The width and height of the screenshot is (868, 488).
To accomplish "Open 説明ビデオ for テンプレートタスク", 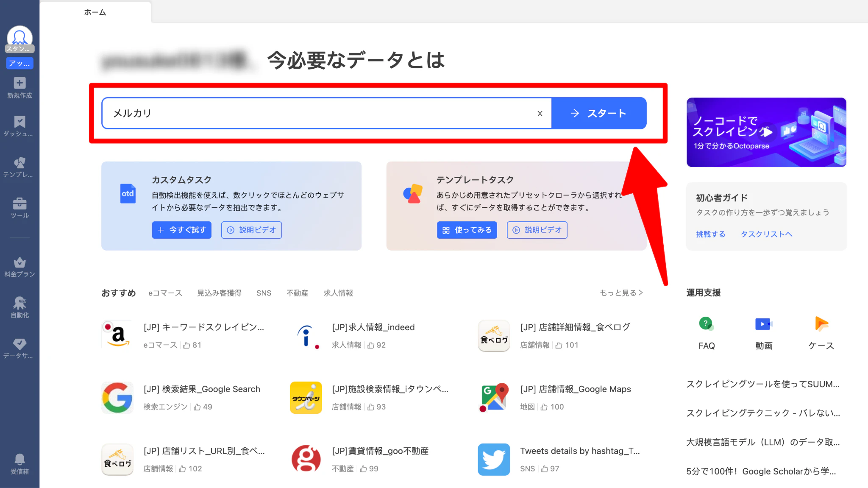I will pos(537,230).
